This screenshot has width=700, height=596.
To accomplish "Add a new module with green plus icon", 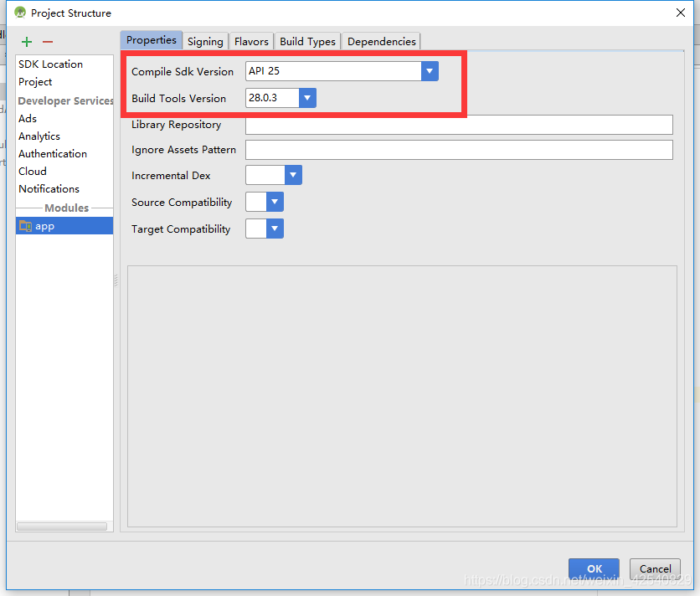I will tap(27, 42).
